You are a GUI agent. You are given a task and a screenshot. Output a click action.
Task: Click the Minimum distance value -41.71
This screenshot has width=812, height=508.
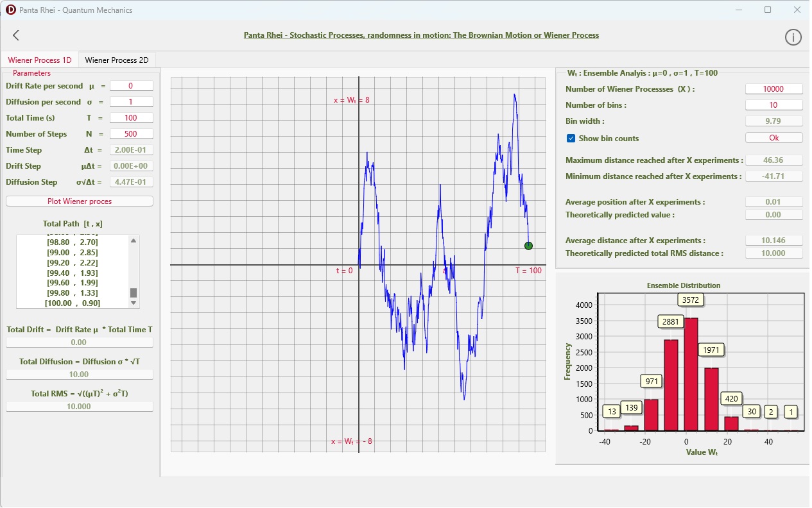pyautogui.click(x=773, y=176)
